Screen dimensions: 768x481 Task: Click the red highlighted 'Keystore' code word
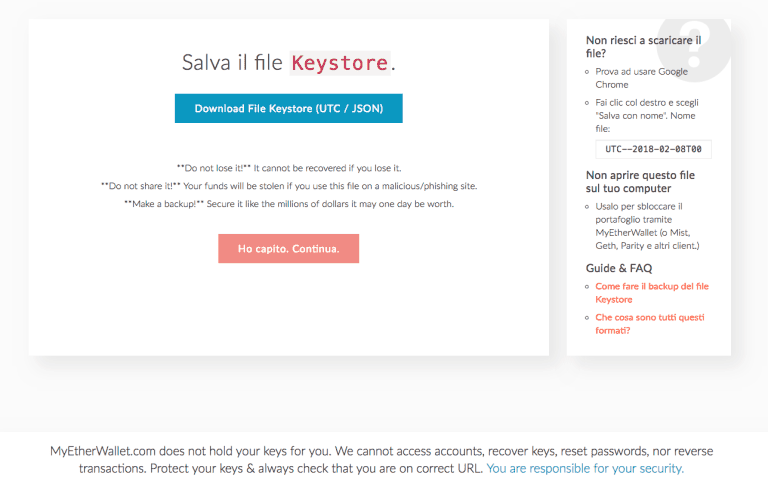tap(339, 63)
